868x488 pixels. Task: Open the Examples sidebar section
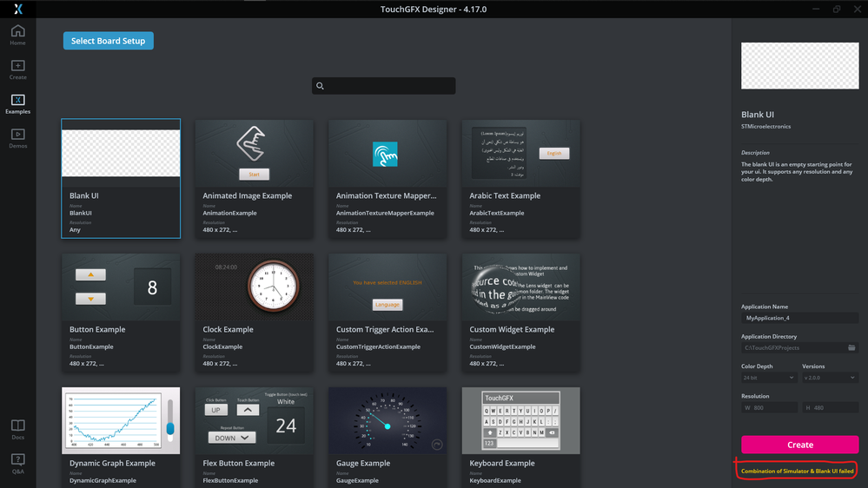tap(17, 104)
